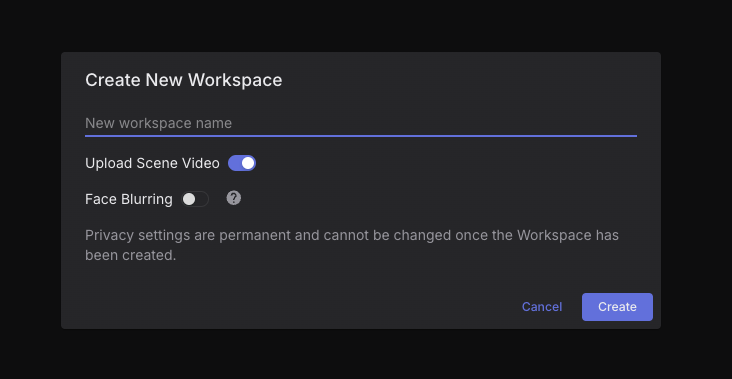Viewport: 732px width, 379px height.
Task: Click the 'Create New Workspace' title
Action: (x=183, y=80)
